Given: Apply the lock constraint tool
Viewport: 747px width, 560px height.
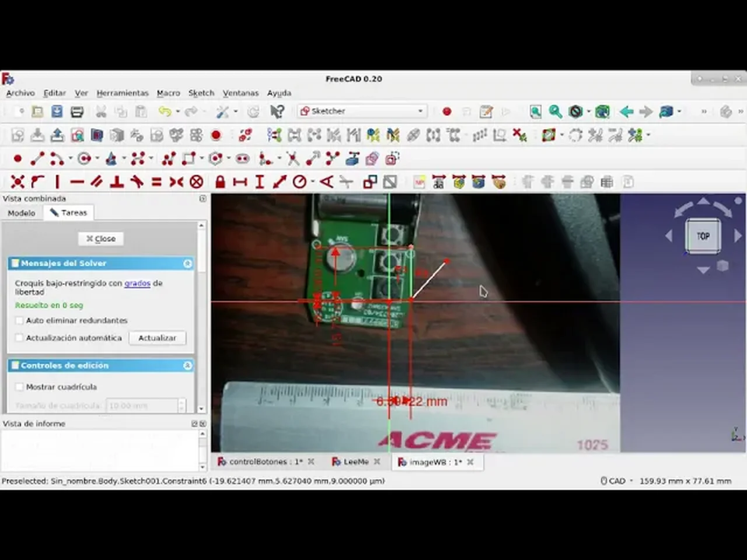Looking at the screenshot, I should (220, 182).
